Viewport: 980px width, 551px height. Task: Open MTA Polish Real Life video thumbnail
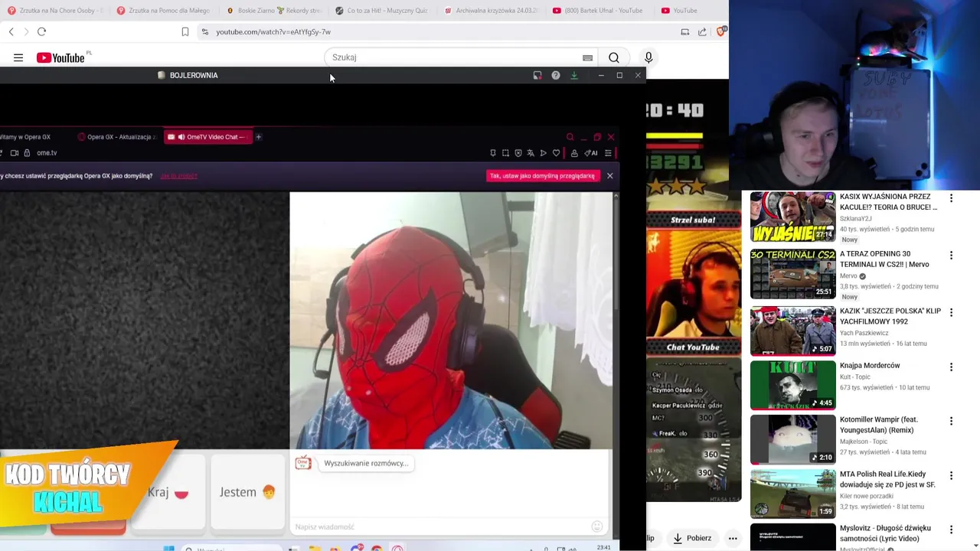pyautogui.click(x=793, y=494)
